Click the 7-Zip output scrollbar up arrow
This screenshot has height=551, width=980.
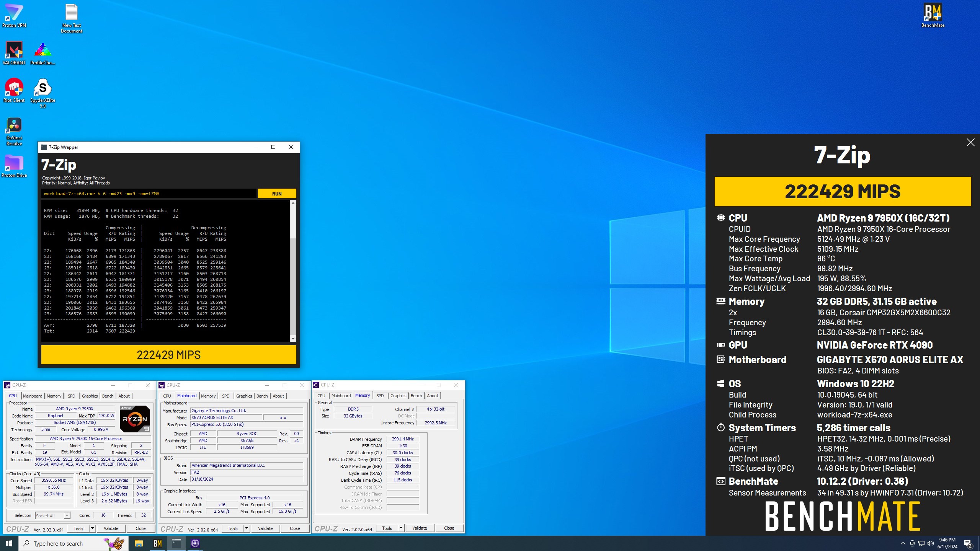pyautogui.click(x=293, y=203)
